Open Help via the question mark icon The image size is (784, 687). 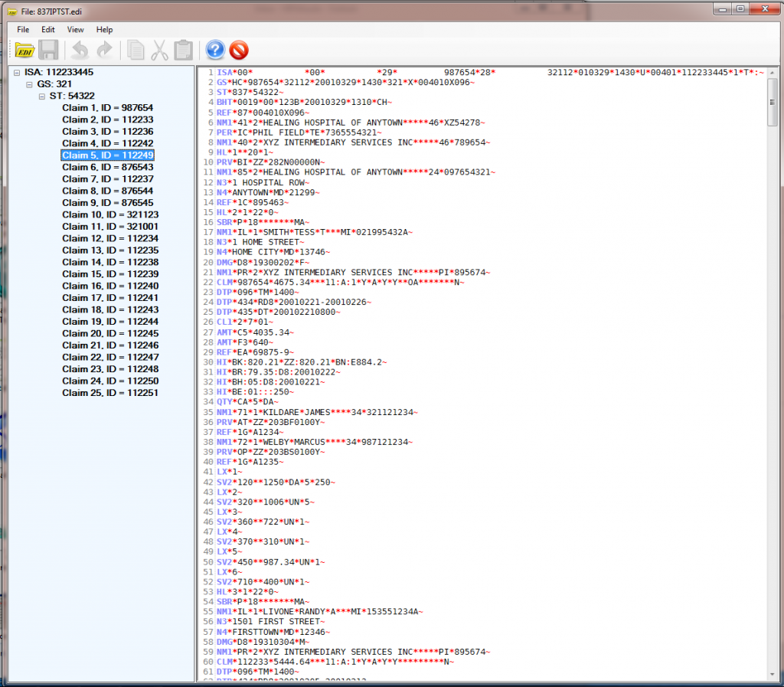click(214, 50)
